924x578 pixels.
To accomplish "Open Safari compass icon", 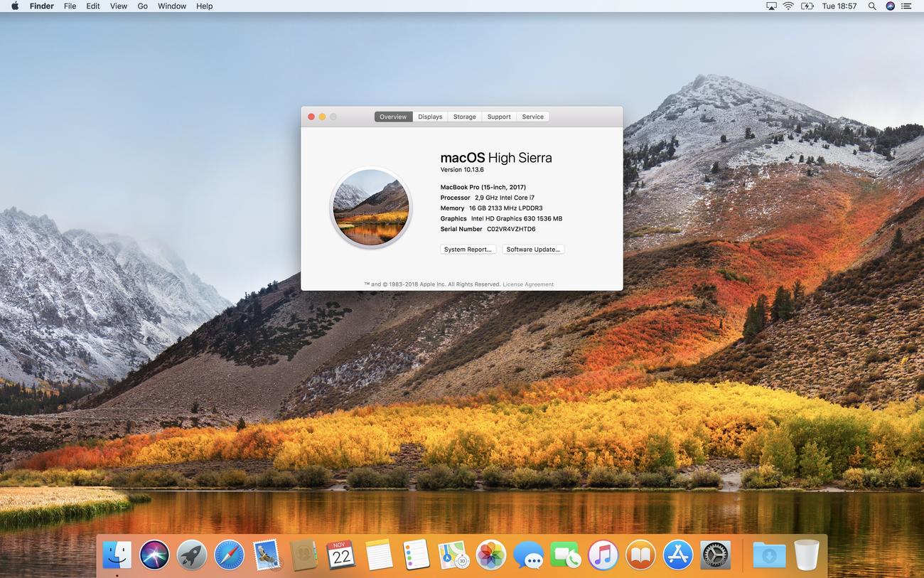I will click(x=229, y=555).
